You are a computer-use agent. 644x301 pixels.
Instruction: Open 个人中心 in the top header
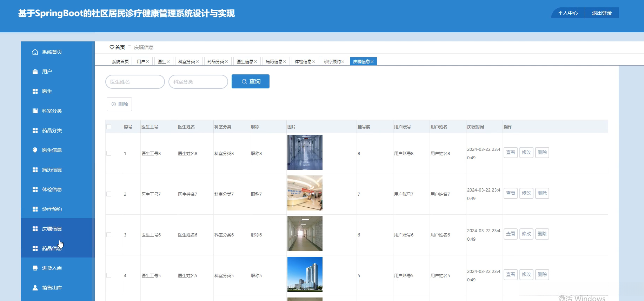[568, 13]
